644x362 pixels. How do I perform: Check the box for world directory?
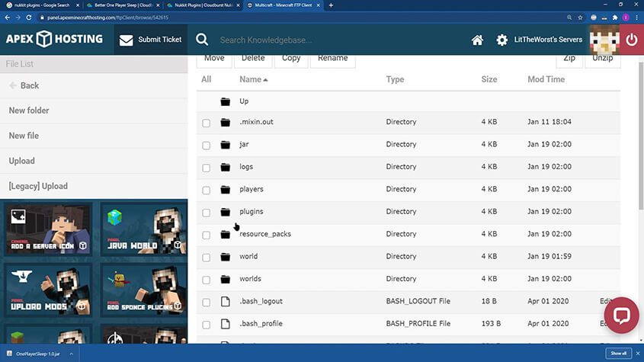(207, 258)
